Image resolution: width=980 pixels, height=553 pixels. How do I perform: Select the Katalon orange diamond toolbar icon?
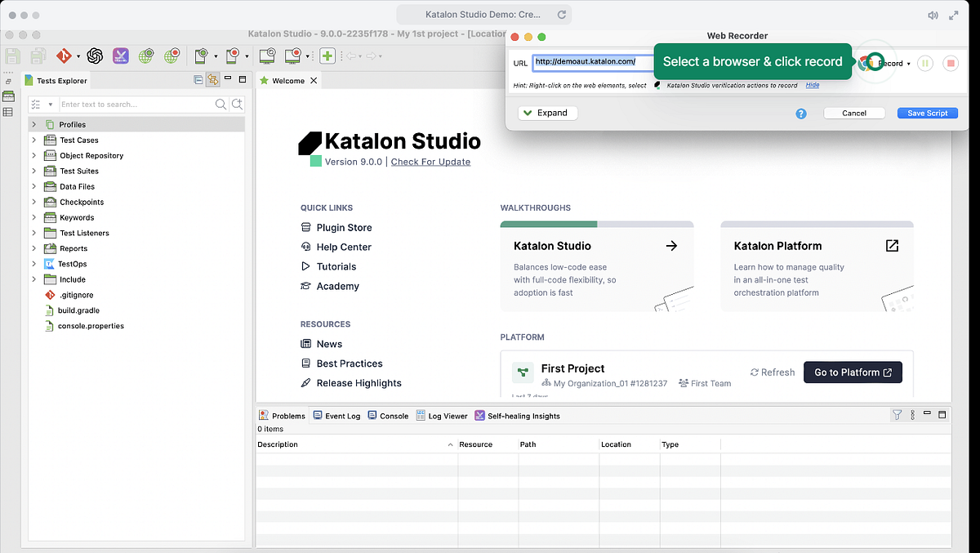click(65, 55)
